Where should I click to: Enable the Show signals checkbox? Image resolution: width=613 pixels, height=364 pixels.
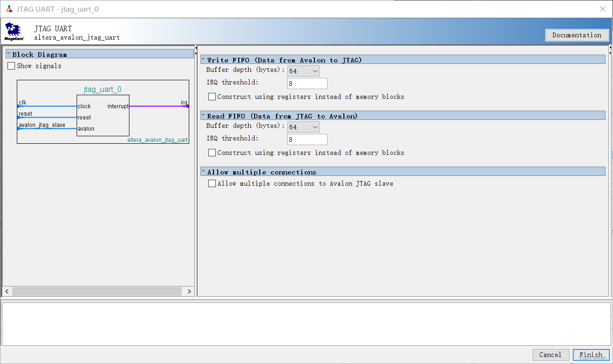[x=11, y=66]
